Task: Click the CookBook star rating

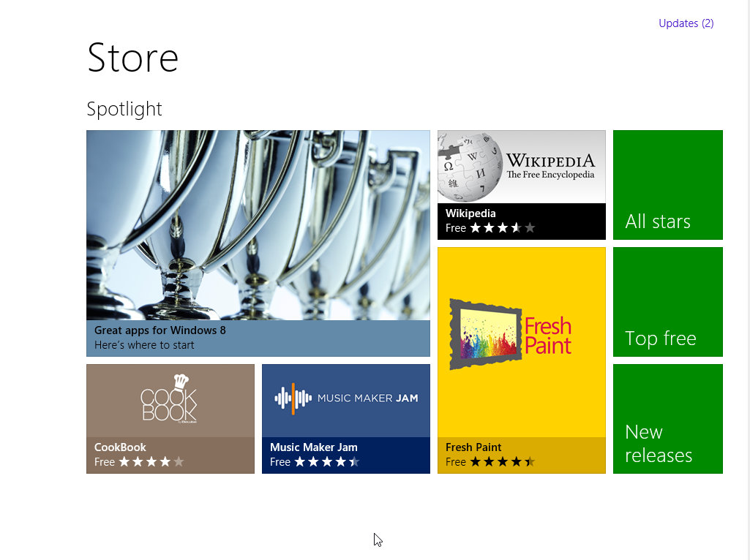Action: [151, 462]
